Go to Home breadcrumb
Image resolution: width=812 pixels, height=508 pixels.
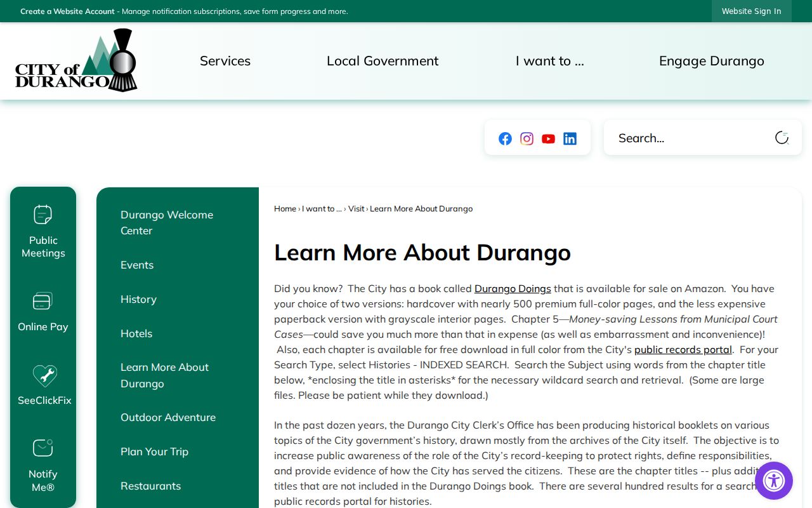click(x=285, y=208)
